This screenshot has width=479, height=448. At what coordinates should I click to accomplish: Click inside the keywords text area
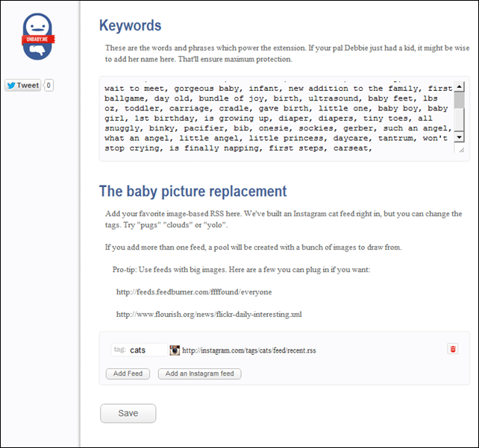tap(278, 119)
